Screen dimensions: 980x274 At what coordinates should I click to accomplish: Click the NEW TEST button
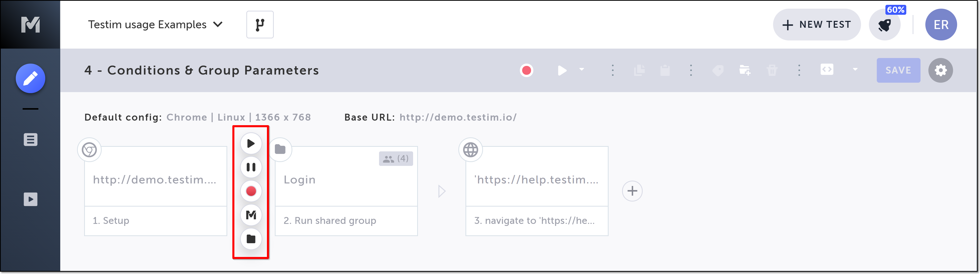click(817, 25)
